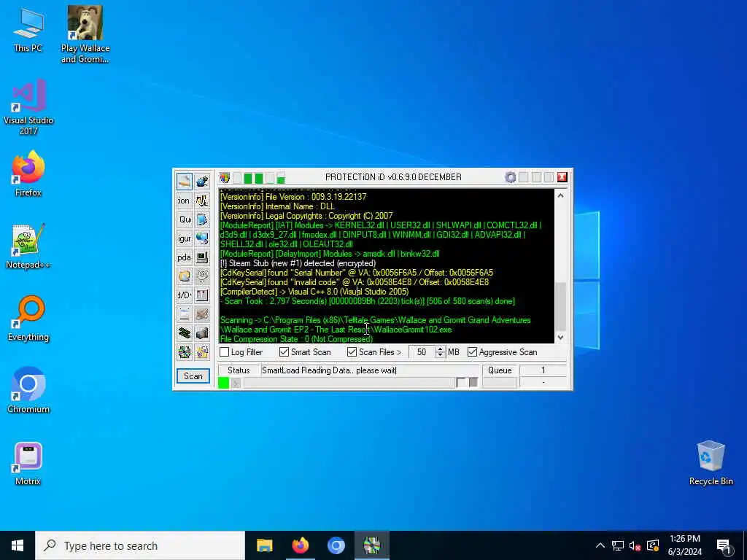
Task: Click the CompilerDetect Visual C++ 8.0 log line
Action: pos(314,292)
